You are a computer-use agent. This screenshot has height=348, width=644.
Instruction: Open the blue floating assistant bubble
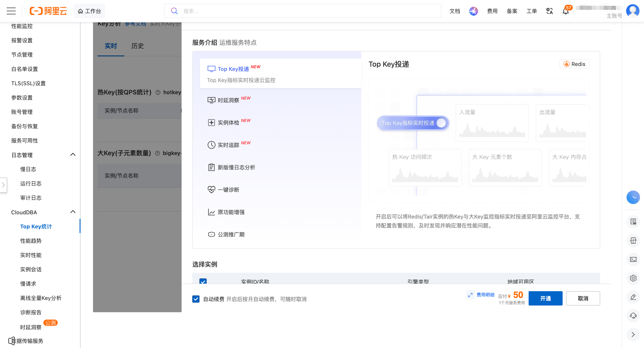[x=633, y=197]
